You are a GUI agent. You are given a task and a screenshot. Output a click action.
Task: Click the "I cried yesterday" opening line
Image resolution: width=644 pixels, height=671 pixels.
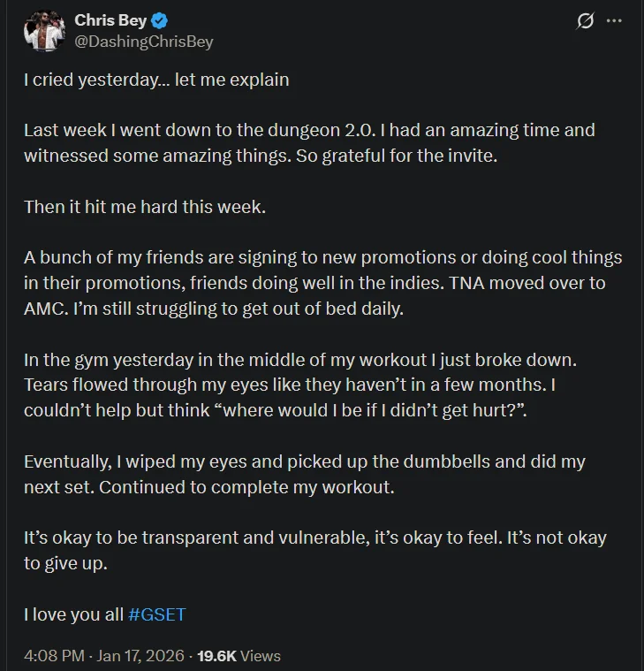[x=156, y=80]
